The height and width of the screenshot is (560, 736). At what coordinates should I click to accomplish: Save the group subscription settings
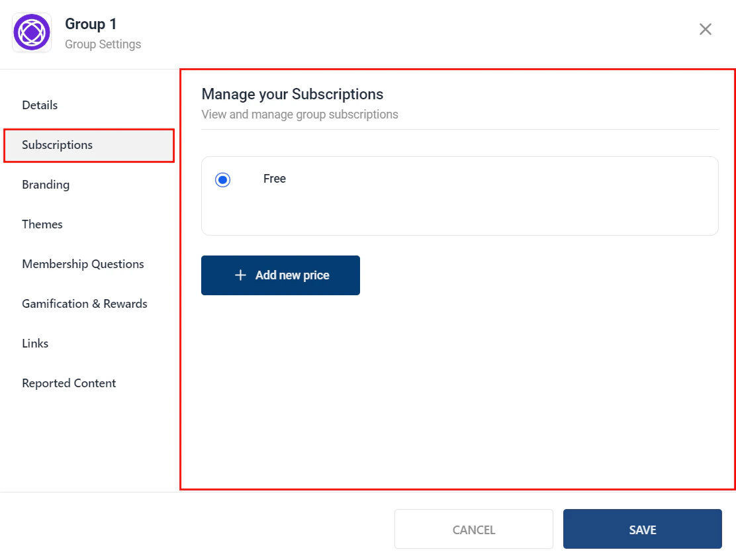[x=642, y=529]
